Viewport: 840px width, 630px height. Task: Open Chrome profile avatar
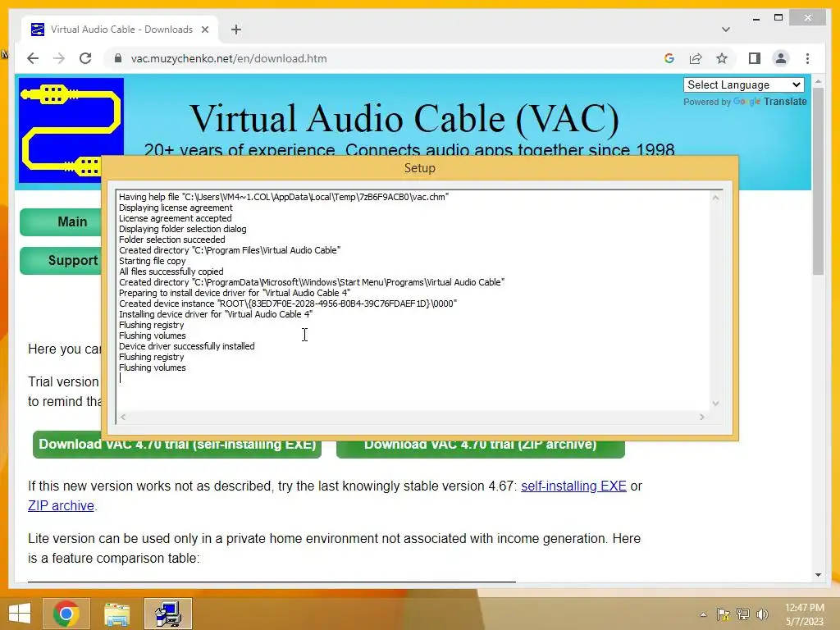tap(781, 58)
